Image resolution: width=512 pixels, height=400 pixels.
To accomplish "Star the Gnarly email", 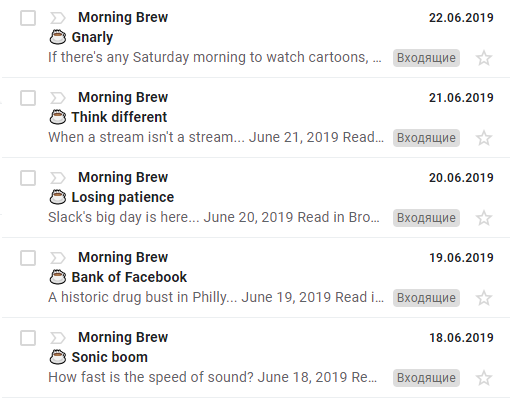I will [x=484, y=58].
